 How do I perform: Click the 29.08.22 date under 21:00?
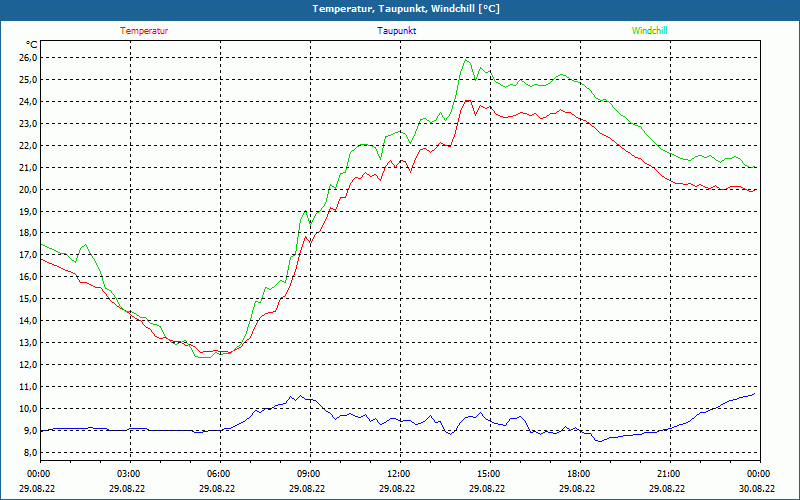click(x=669, y=488)
